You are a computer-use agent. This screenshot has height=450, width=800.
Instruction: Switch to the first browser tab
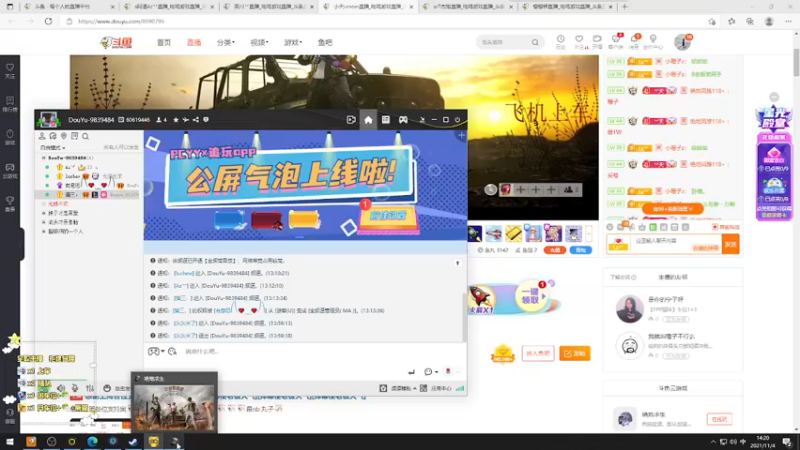pos(69,7)
